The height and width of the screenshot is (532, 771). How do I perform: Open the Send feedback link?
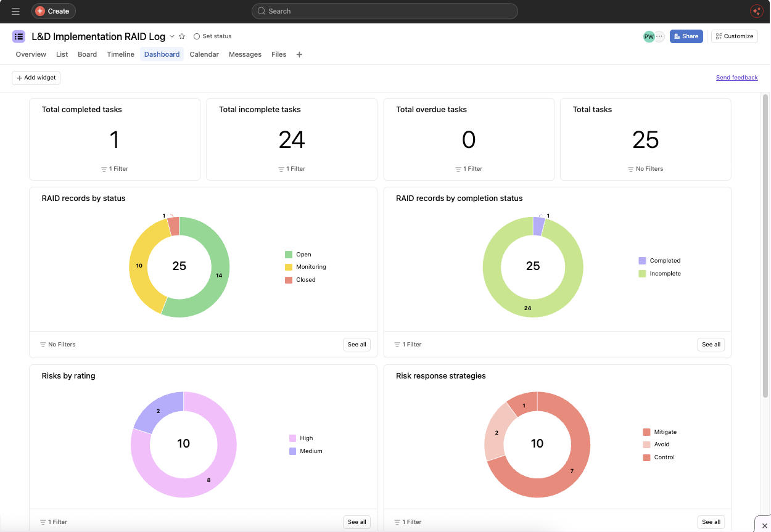pos(736,78)
